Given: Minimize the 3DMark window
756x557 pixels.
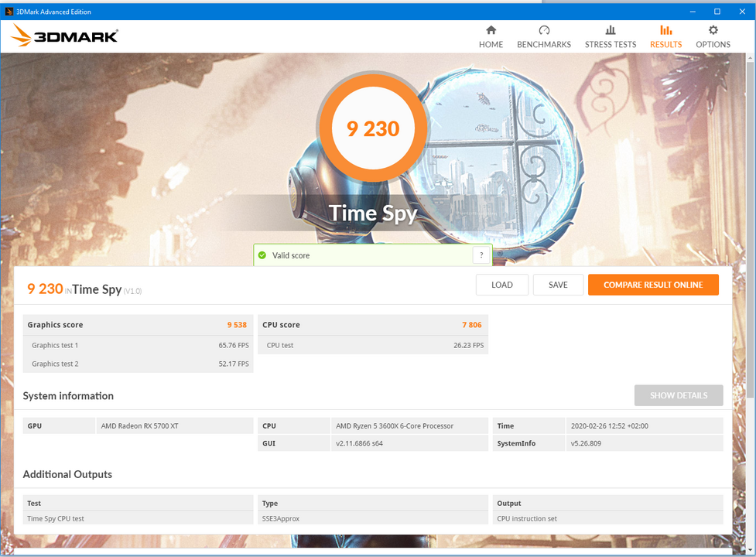Looking at the screenshot, I should coord(693,12).
